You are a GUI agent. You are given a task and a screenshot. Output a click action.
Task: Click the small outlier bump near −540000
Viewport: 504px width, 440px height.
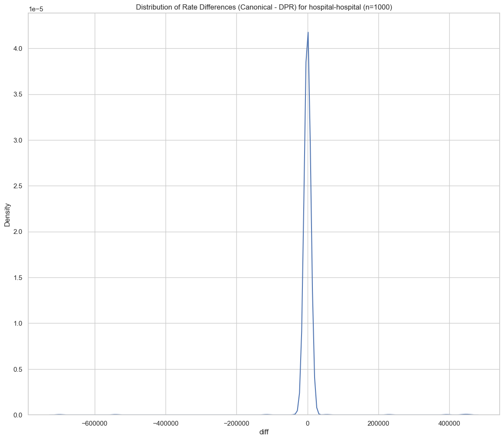(115, 414)
